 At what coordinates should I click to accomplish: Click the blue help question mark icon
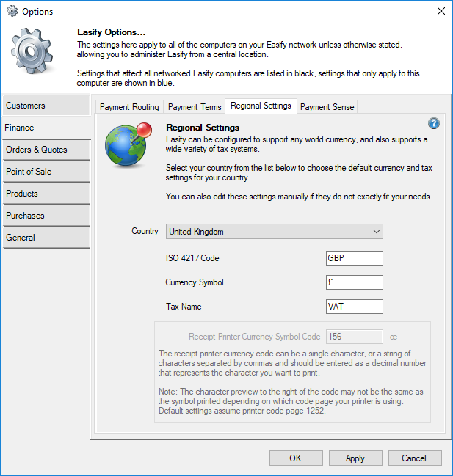coord(433,124)
